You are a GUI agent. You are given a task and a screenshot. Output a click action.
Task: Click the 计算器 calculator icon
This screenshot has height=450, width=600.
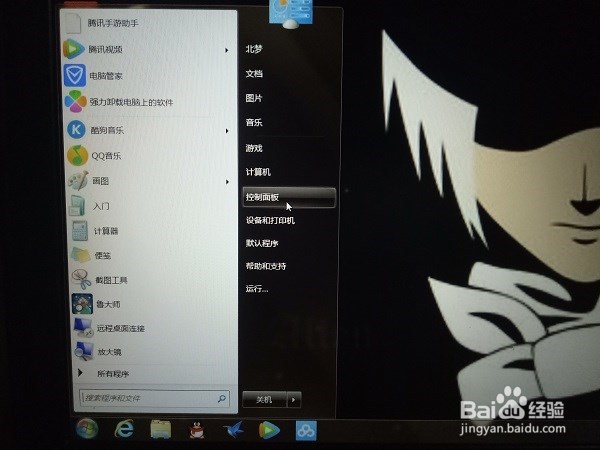pos(80,231)
